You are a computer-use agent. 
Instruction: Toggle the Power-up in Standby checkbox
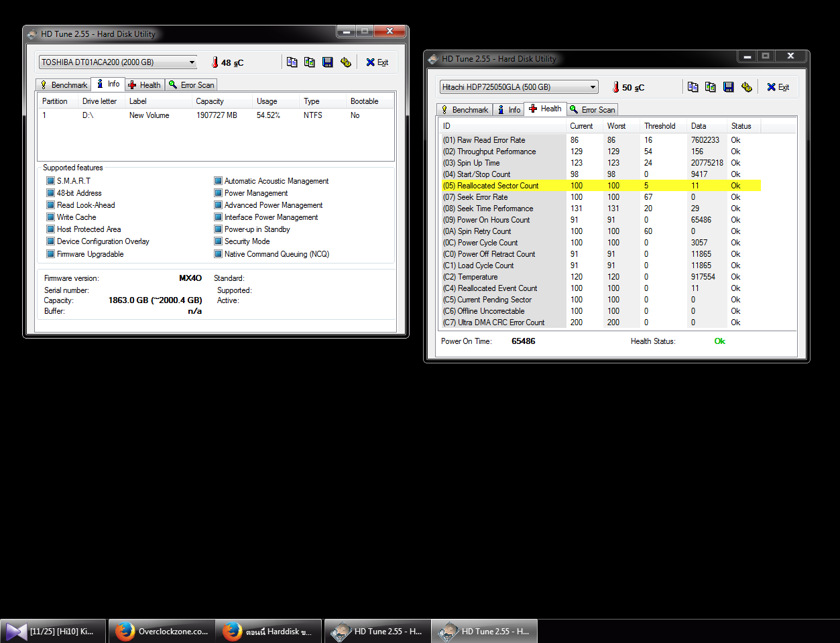218,229
